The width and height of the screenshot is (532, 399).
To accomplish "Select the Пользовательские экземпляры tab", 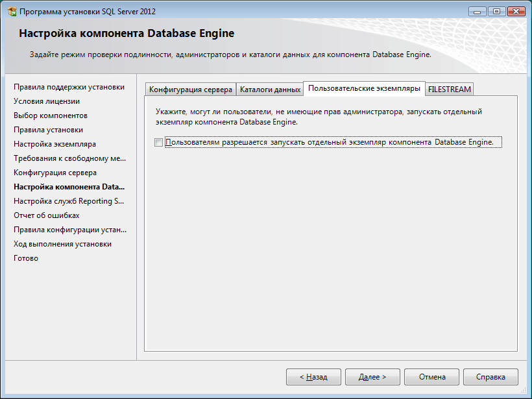I will 364,88.
